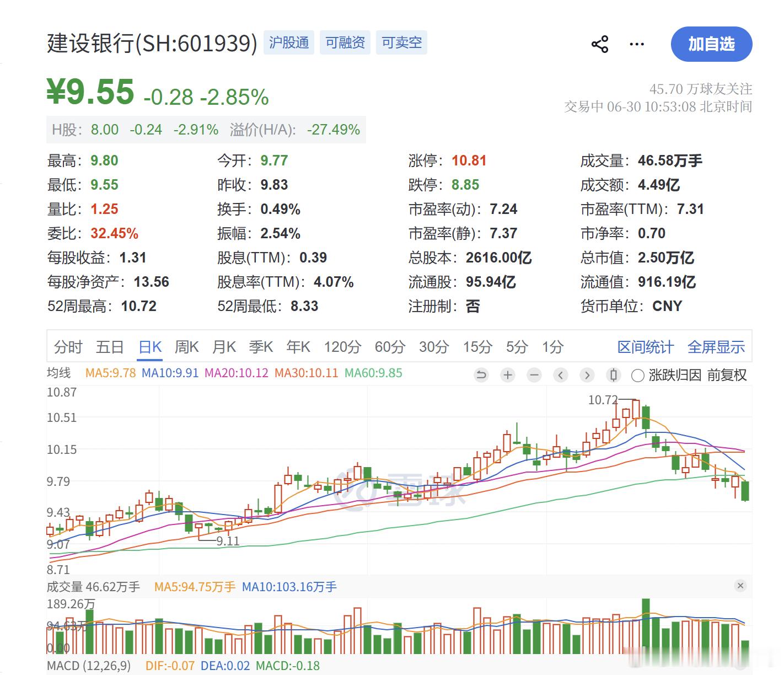The image size is (784, 675).
Task: Click the chart zoom in plus icon
Action: 508,376
